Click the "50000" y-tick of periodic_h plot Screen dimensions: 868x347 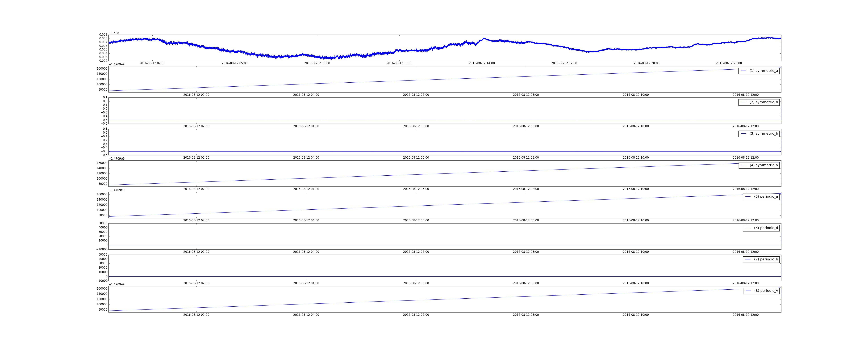(103, 255)
